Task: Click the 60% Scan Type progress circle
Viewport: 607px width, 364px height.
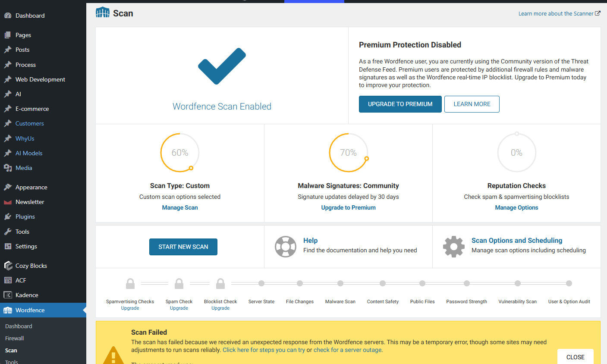Action: pos(180,153)
